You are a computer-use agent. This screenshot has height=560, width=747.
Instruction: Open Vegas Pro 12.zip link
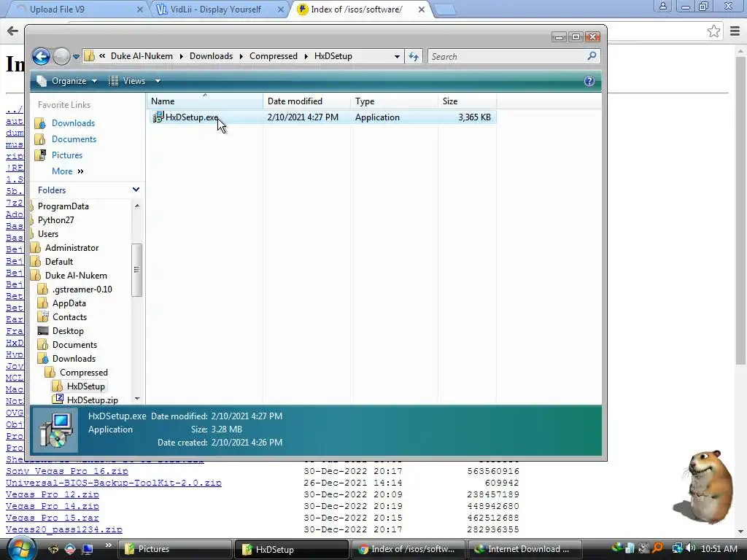coord(53,494)
